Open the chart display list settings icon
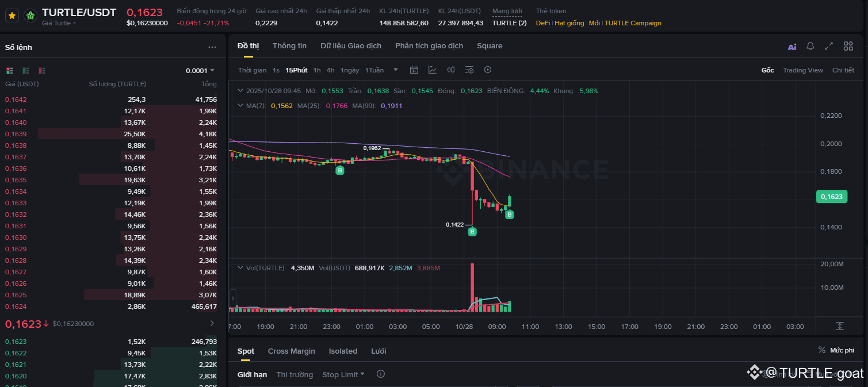 469,70
